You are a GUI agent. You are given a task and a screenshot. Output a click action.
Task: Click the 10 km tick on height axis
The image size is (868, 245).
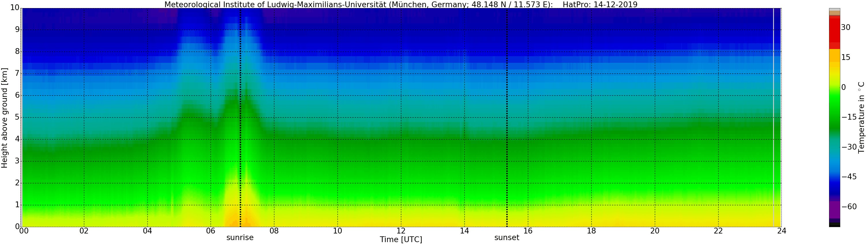coord(15,8)
